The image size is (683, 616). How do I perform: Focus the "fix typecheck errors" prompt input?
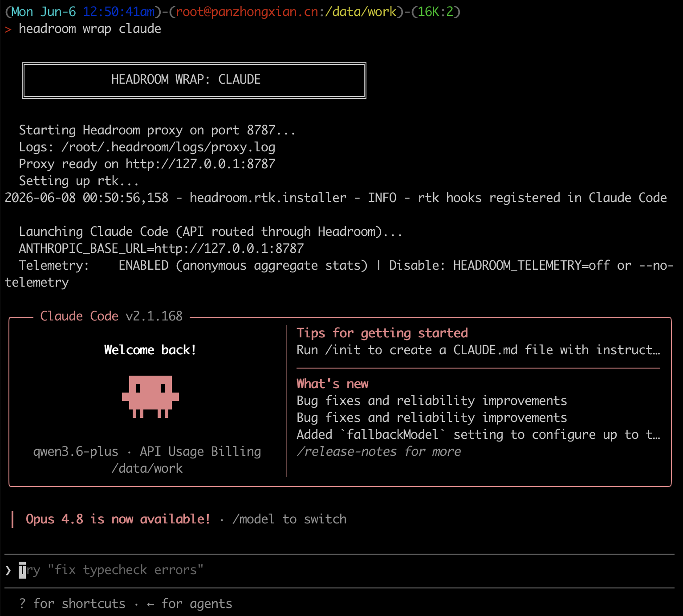coord(339,570)
